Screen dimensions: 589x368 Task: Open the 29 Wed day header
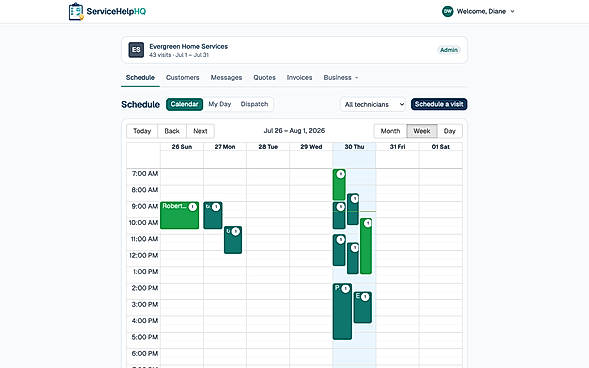pyautogui.click(x=311, y=147)
